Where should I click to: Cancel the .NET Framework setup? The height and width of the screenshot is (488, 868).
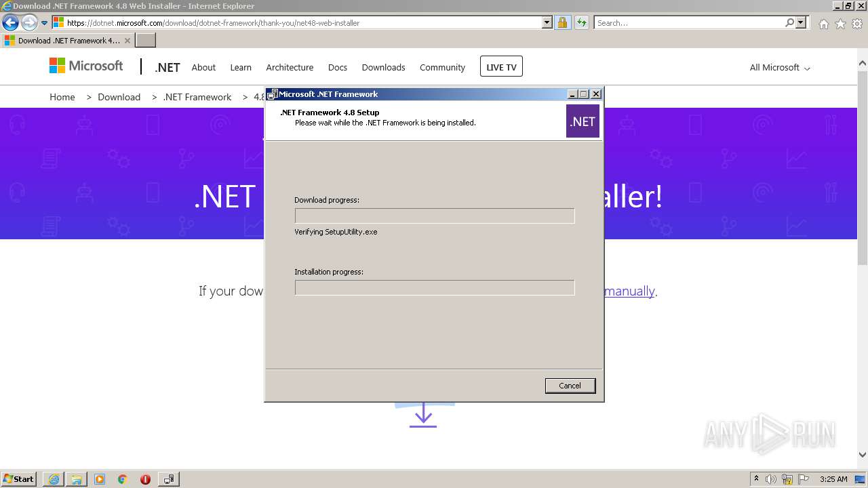(x=570, y=386)
